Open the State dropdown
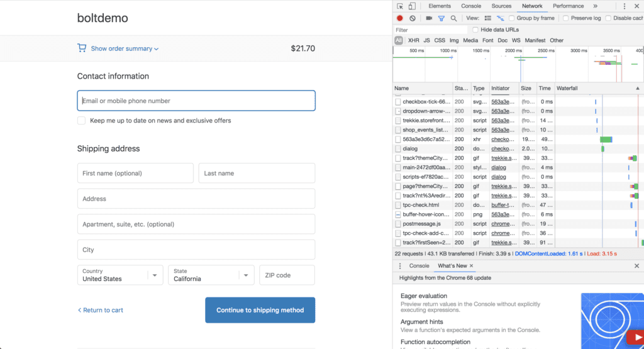This screenshot has height=349, width=644. coord(211,275)
